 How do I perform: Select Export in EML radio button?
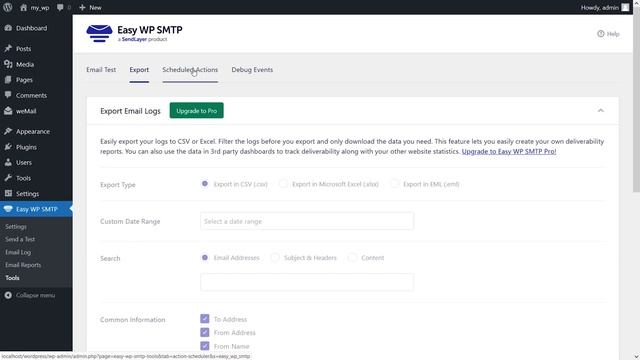click(395, 184)
